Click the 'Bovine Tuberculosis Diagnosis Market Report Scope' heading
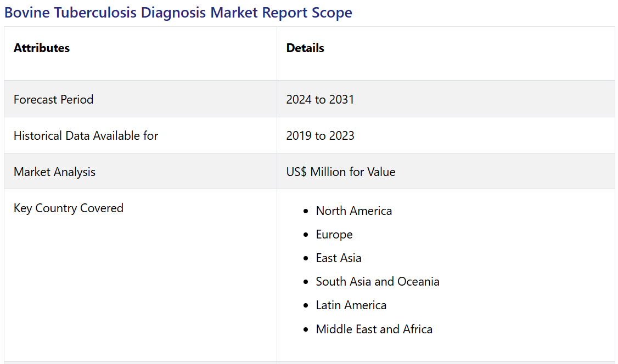 tap(178, 13)
